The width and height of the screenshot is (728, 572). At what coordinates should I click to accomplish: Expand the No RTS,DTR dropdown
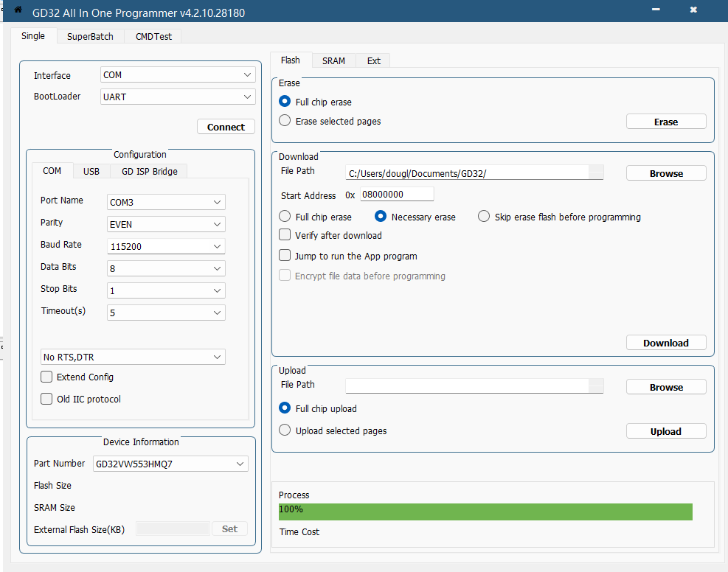coord(133,357)
